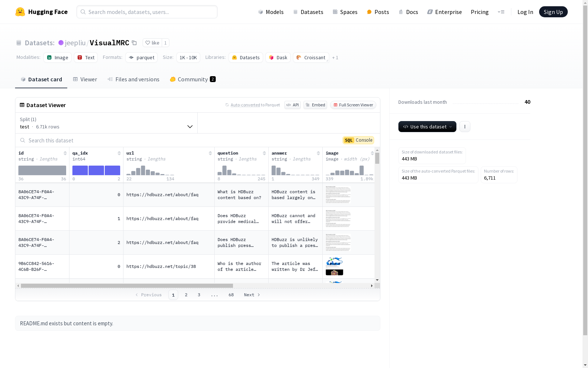Click the Embed button

click(x=315, y=105)
